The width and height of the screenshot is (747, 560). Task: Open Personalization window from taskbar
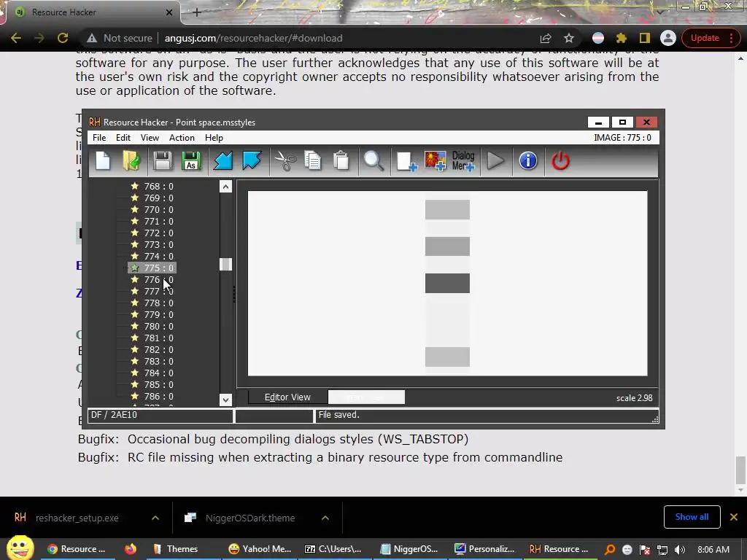(x=485, y=549)
